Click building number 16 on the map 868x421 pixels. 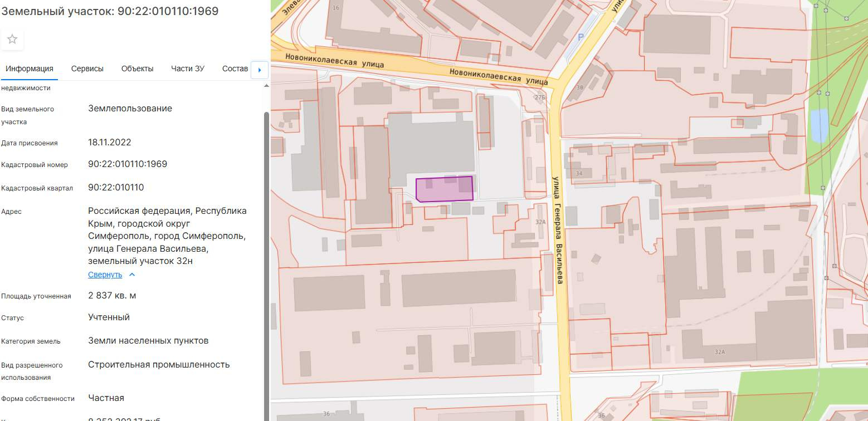[x=335, y=8]
